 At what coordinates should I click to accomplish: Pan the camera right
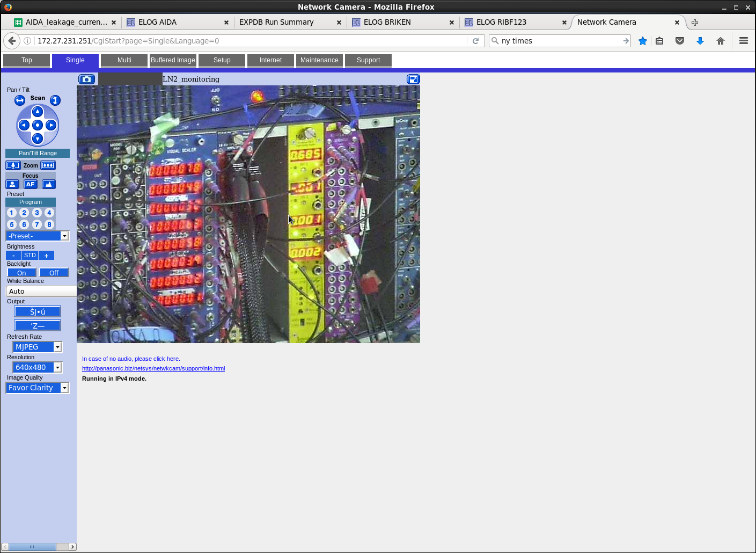(x=51, y=125)
